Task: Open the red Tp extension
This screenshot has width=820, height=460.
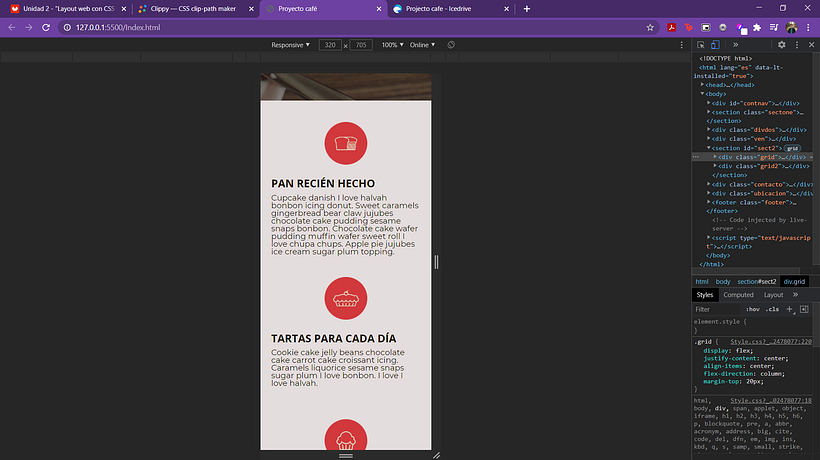Action: [689, 27]
